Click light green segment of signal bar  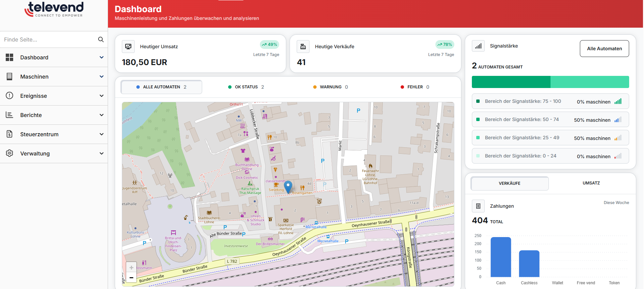tap(590, 82)
